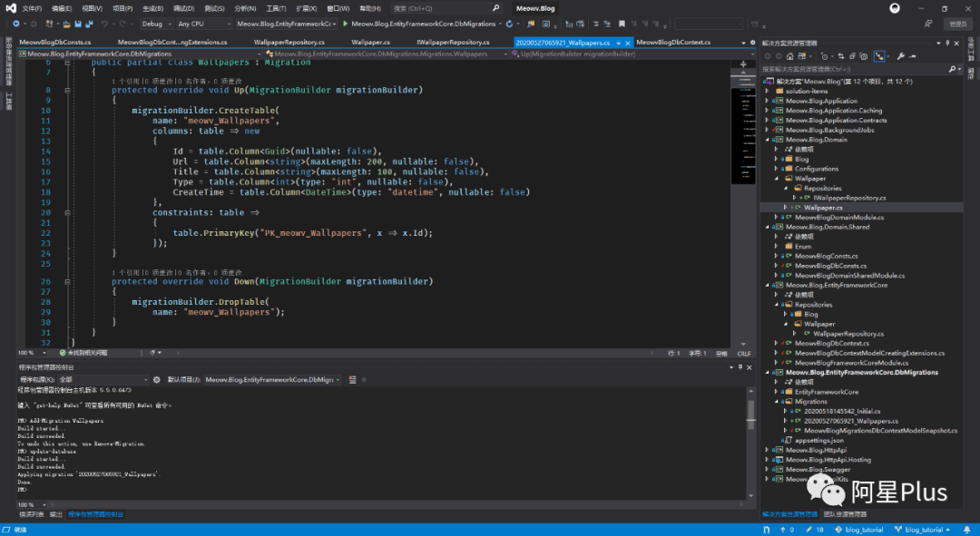Image resolution: width=980 pixels, height=536 pixels.
Task: Click the clear console icon
Action: [352, 380]
